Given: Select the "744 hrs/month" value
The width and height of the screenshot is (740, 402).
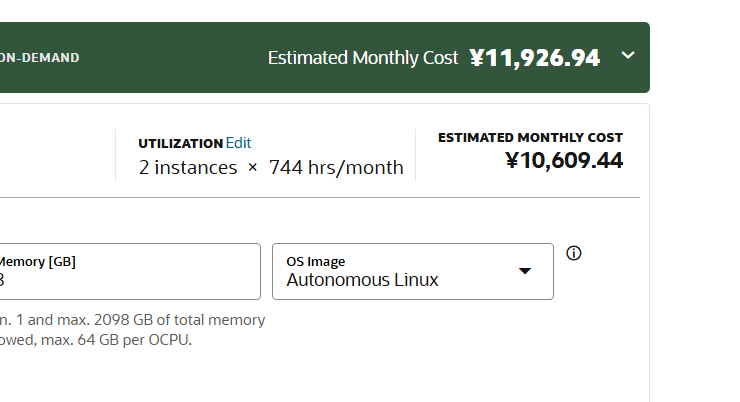Looking at the screenshot, I should (336, 168).
